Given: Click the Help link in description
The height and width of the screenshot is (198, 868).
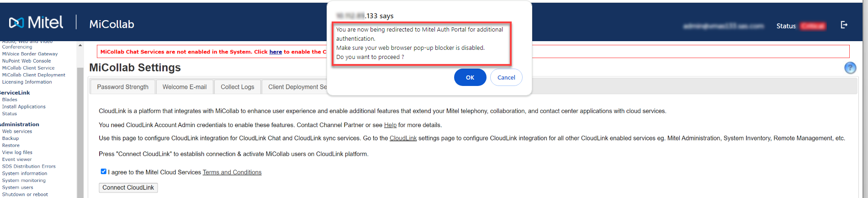Looking at the screenshot, I should pyautogui.click(x=390, y=125).
